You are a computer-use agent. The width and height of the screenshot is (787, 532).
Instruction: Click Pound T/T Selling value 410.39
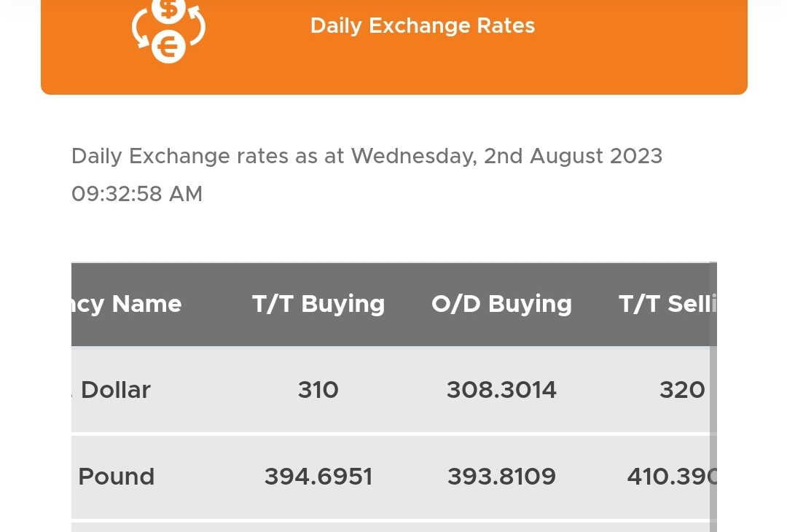coord(672,477)
